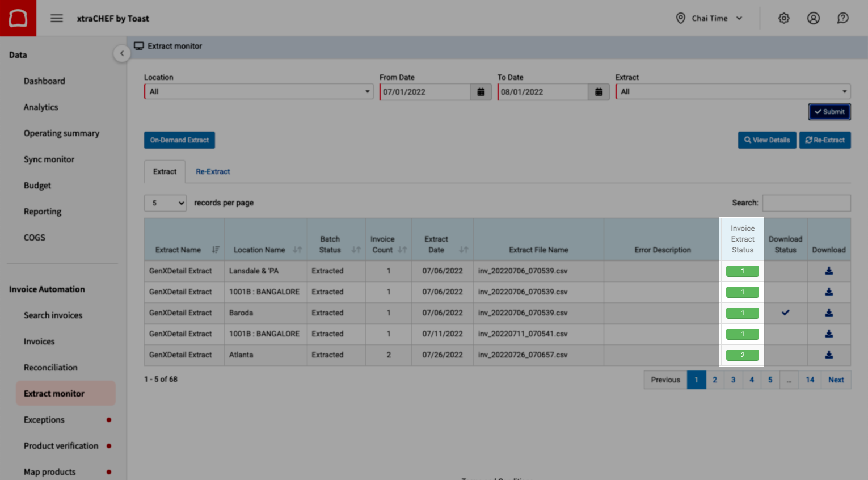Image resolution: width=868 pixels, height=480 pixels.
Task: Download the inv_20220726_070657.csv extract file
Action: pyautogui.click(x=829, y=355)
